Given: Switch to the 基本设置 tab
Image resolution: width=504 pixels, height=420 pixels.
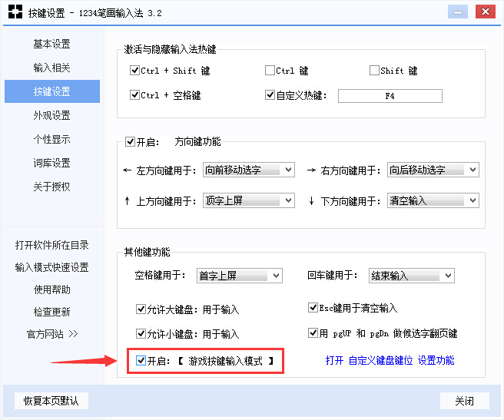Looking at the screenshot, I should [51, 44].
